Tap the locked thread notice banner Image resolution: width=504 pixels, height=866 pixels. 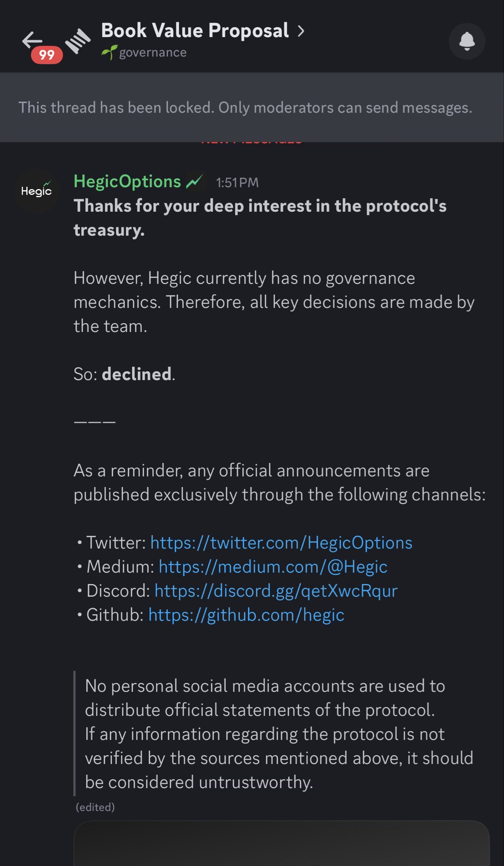(245, 108)
